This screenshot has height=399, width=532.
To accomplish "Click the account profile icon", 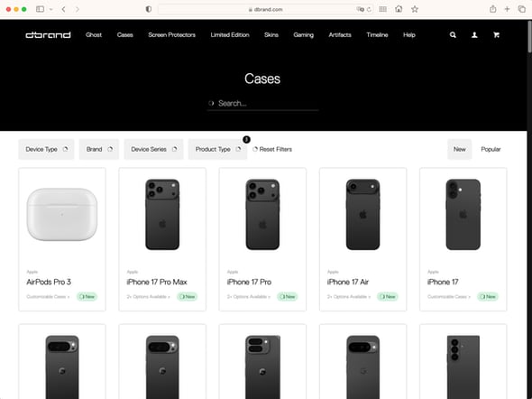I will (x=474, y=34).
